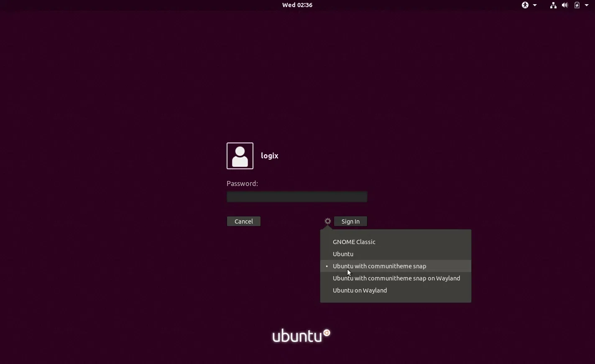Focus the Password input field
This screenshot has width=595, height=364.
(297, 197)
